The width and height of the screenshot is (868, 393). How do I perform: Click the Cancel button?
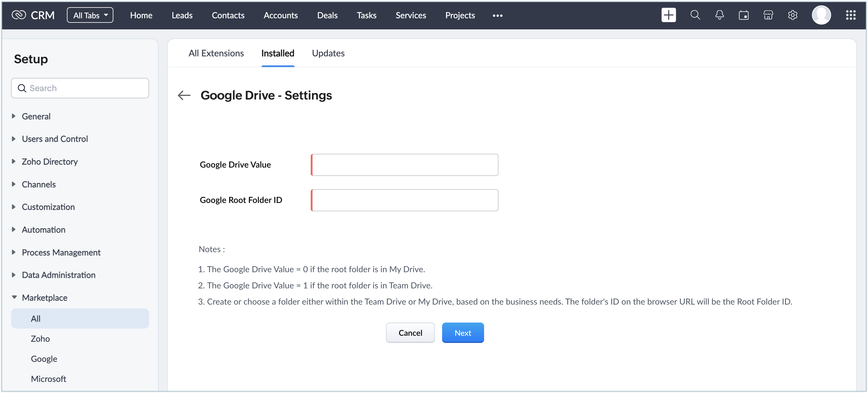pos(410,333)
